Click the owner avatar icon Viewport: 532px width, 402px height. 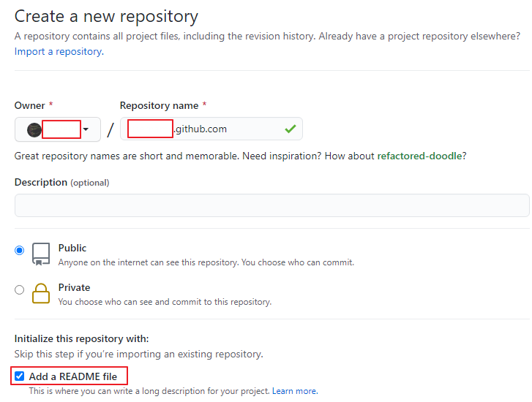coord(34,130)
